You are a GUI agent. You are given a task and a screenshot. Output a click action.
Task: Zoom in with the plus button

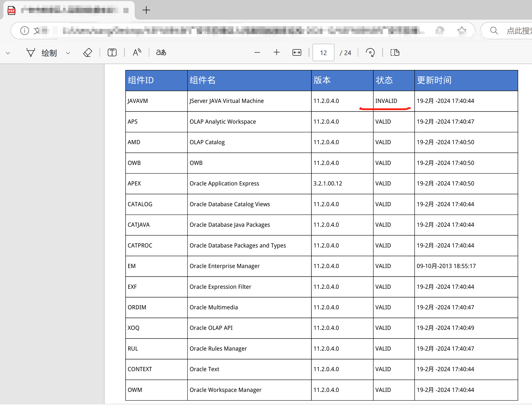[x=277, y=53]
